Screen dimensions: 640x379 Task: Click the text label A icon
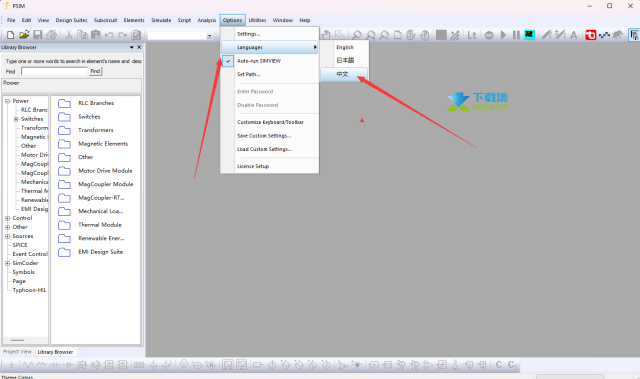[x=573, y=35]
